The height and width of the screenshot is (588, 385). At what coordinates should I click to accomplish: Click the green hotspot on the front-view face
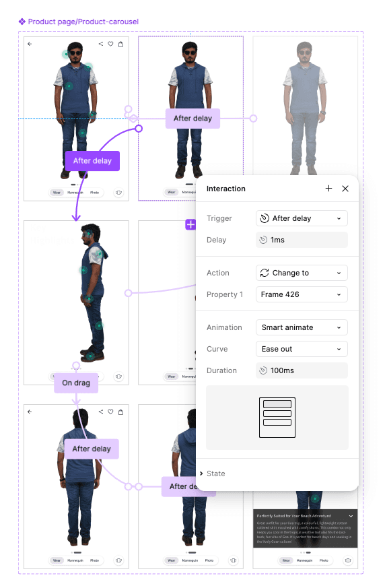[x=67, y=55]
